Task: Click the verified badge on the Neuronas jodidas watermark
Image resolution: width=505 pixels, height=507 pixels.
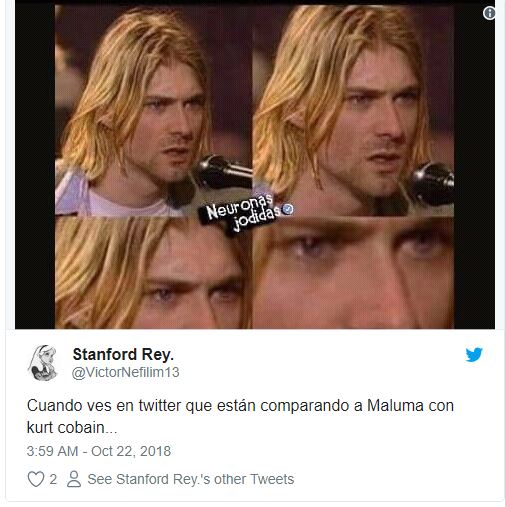Action: click(288, 209)
